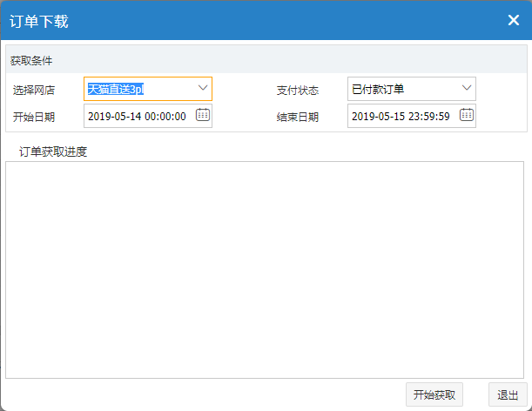
Task: Click the 订单下载 title bar text
Action: coord(39,22)
